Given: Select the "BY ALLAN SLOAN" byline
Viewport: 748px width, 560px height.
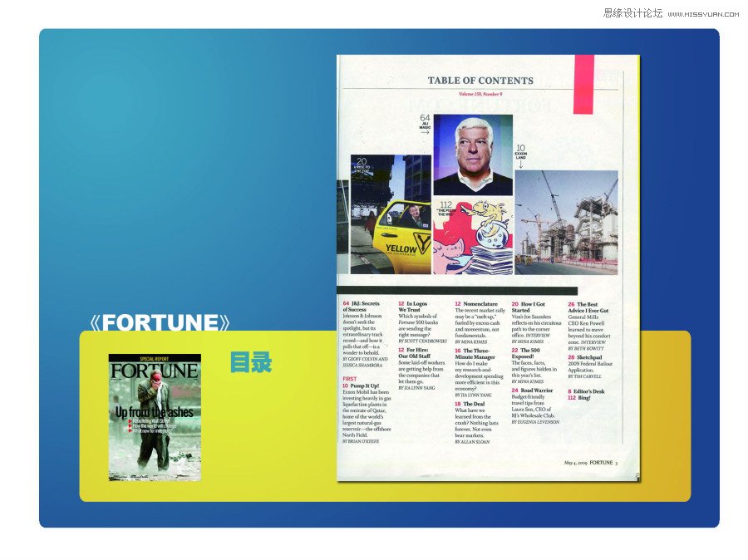Looking at the screenshot, I should pos(472,442).
